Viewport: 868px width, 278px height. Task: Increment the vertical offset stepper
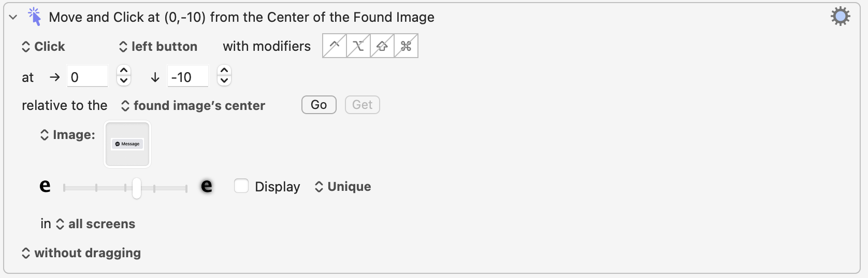(224, 71)
